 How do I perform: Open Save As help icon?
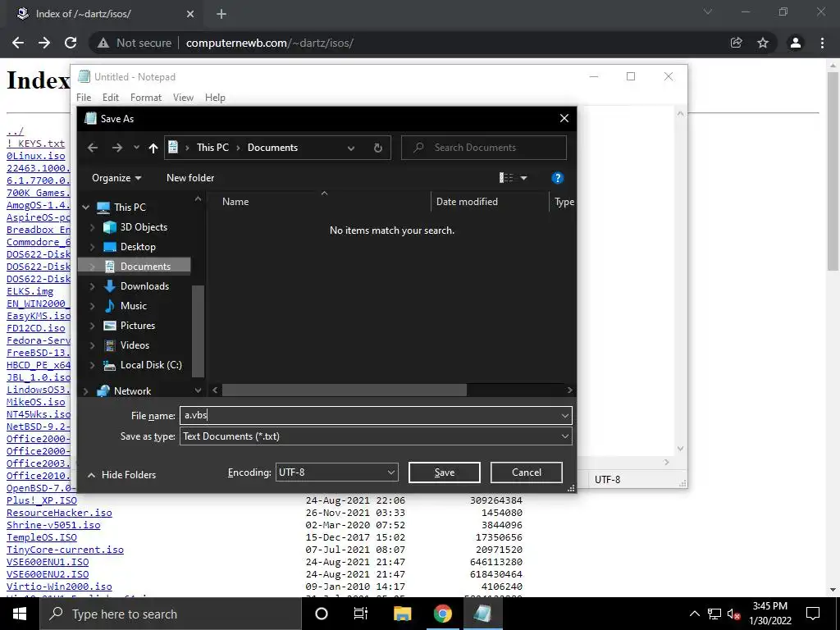click(557, 178)
